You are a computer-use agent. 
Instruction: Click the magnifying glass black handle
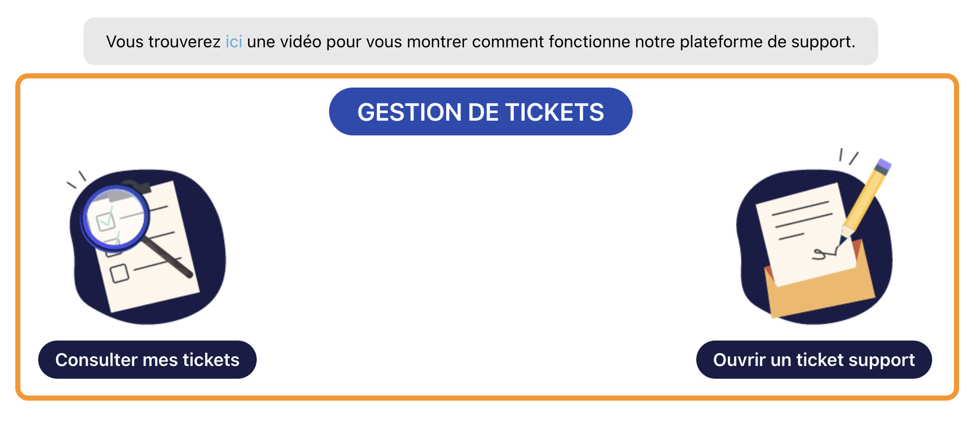[x=168, y=257]
